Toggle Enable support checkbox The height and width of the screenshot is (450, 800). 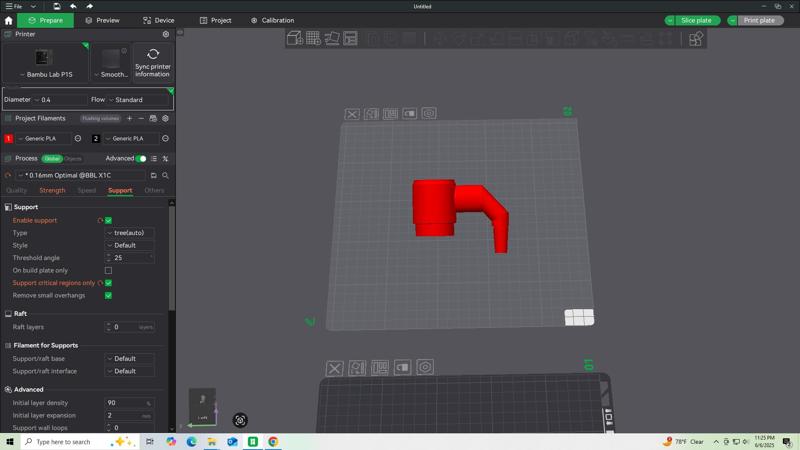(x=108, y=220)
